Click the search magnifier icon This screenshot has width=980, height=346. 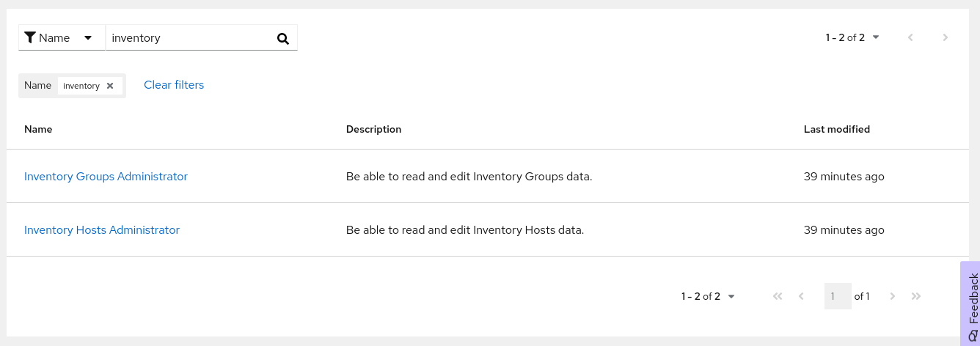click(x=283, y=39)
